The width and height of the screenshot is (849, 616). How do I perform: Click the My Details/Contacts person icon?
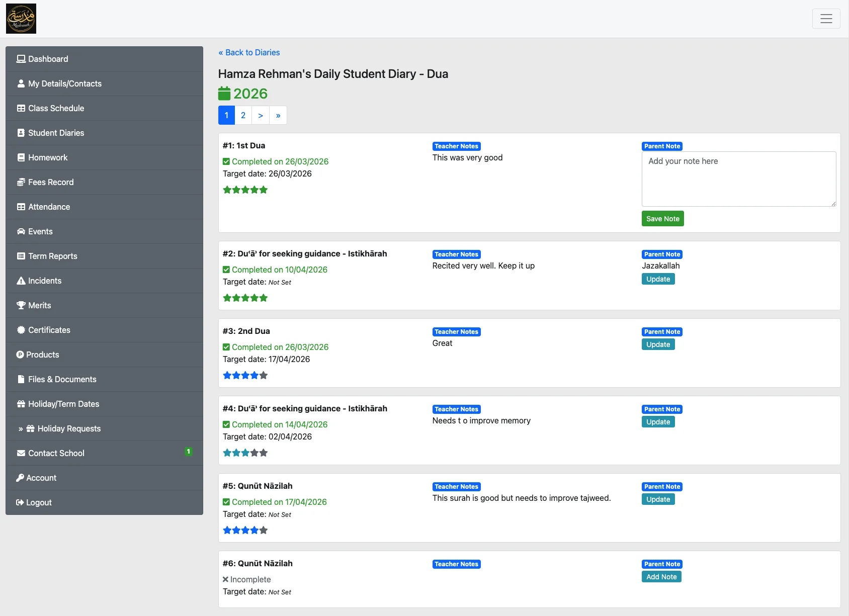click(x=21, y=83)
